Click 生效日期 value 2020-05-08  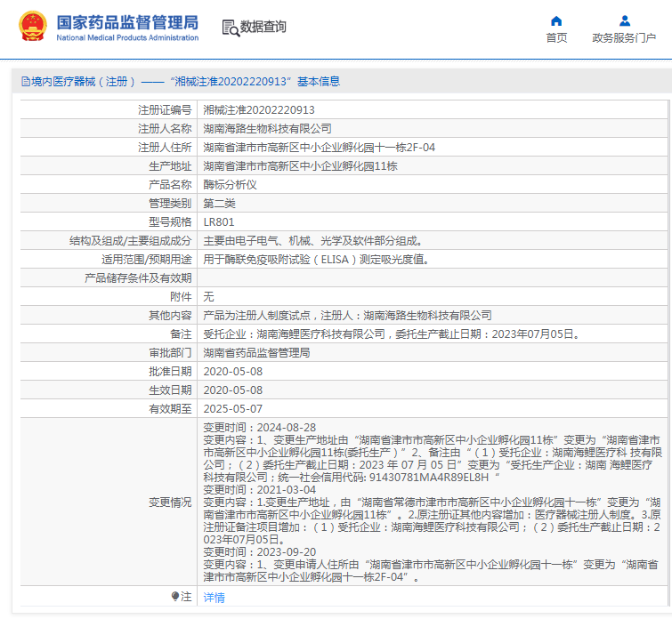coord(232,390)
